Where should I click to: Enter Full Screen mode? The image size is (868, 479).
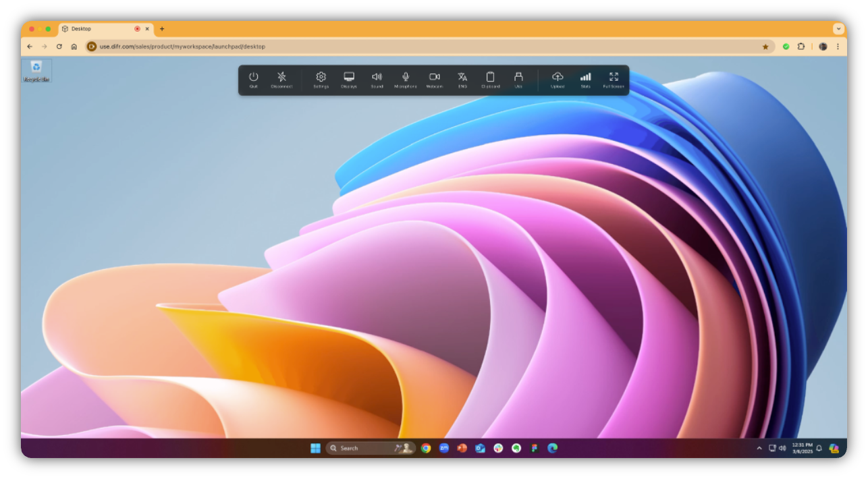[x=614, y=80]
